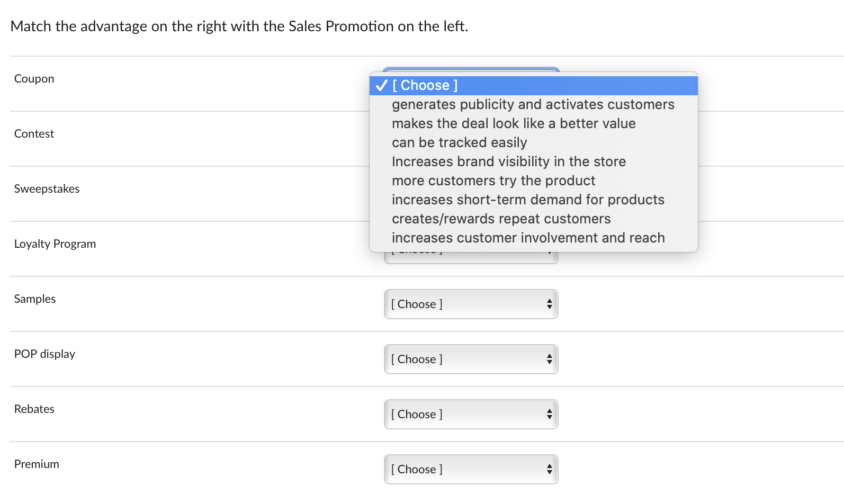The height and width of the screenshot is (504, 844).
Task: Click the Rebates dropdown arrows icon
Action: (x=550, y=415)
